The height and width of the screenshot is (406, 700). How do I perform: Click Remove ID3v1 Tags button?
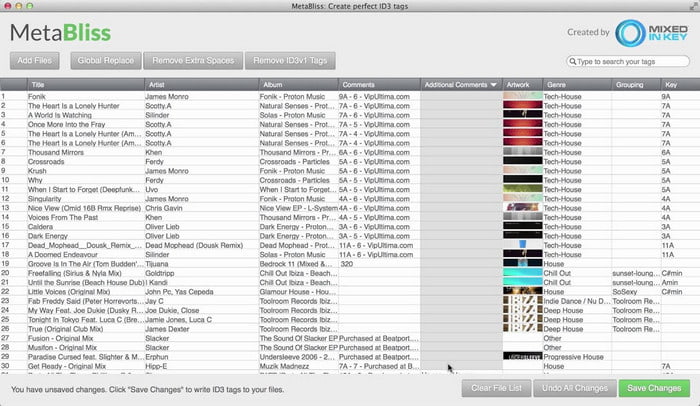click(x=290, y=61)
